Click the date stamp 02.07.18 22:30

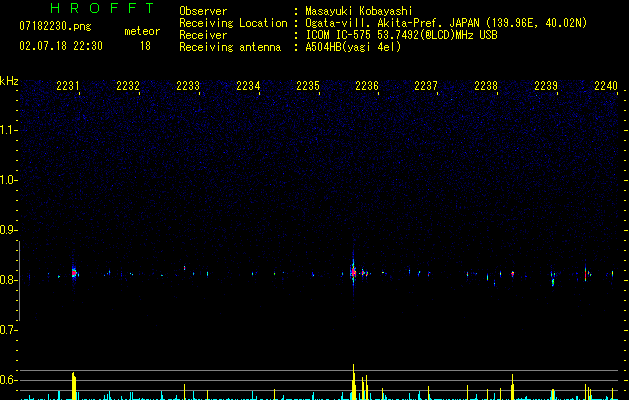pos(61,46)
